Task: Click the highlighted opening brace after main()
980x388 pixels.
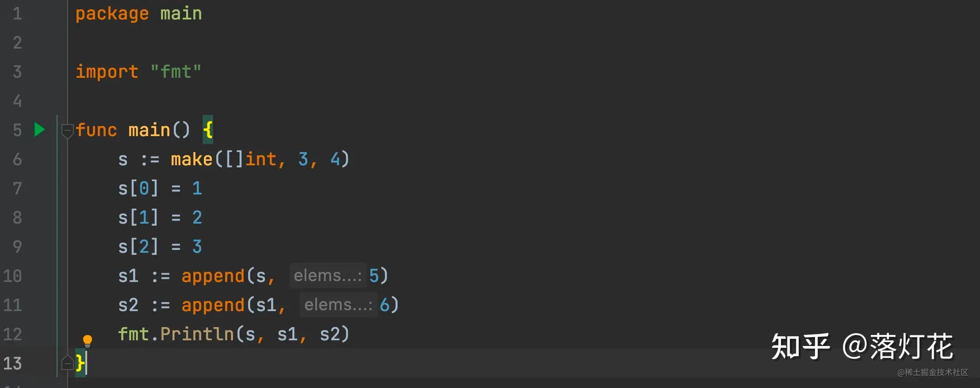Action: click(208, 130)
